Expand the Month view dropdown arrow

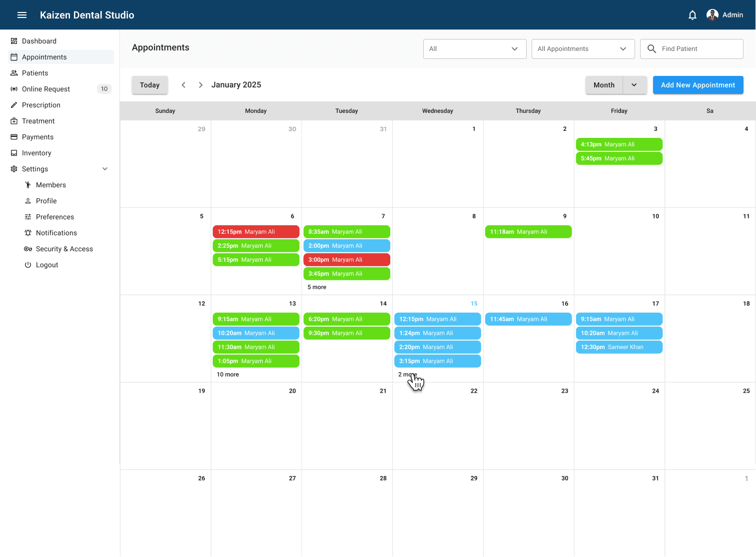click(x=634, y=85)
